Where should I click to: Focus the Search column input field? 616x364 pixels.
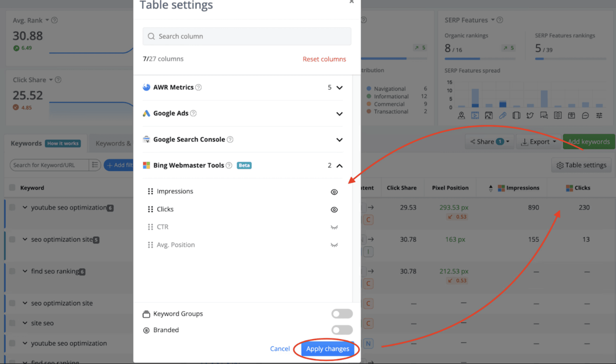(x=247, y=36)
